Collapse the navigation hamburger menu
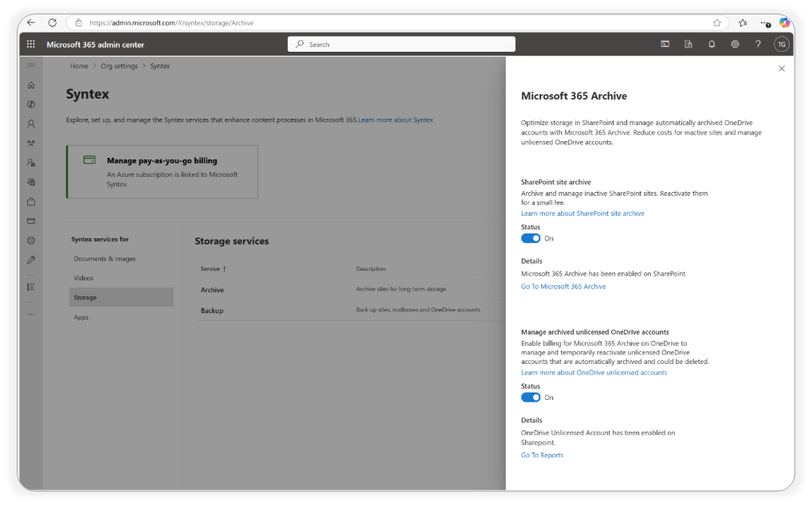This screenshot has height=505, width=812. pyautogui.click(x=31, y=65)
